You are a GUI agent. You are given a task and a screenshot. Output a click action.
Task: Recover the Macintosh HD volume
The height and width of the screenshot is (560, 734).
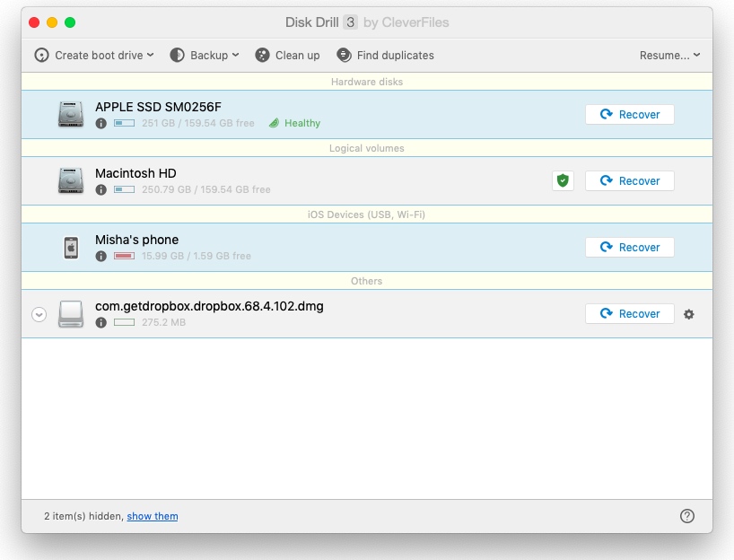[x=630, y=180]
